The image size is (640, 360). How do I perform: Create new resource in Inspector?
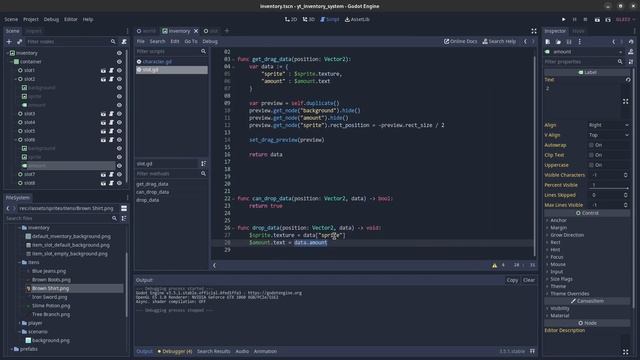[548, 42]
